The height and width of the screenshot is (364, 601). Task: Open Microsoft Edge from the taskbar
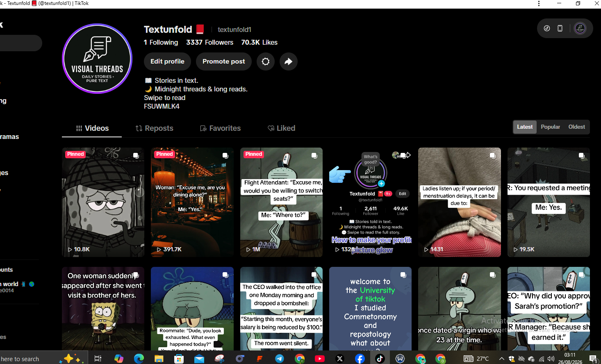[x=139, y=359]
